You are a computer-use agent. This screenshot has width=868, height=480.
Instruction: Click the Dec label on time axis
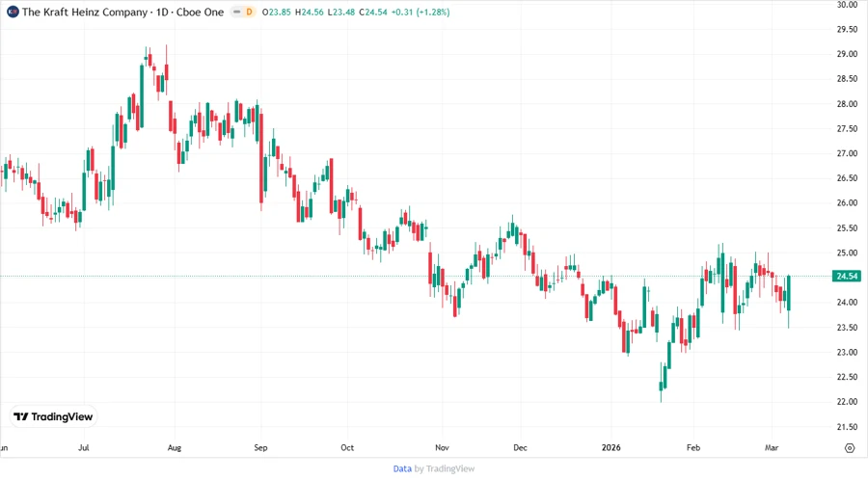tap(521, 447)
